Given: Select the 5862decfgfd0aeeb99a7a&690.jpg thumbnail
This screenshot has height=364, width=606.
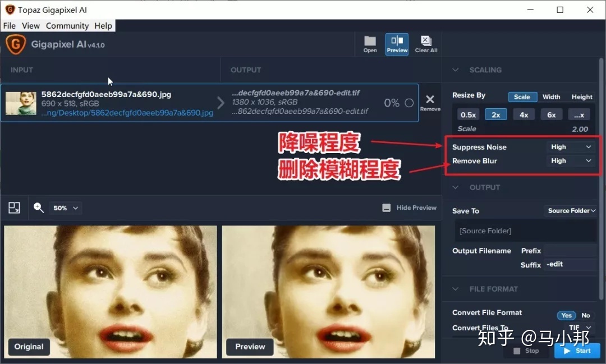Looking at the screenshot, I should point(21,103).
